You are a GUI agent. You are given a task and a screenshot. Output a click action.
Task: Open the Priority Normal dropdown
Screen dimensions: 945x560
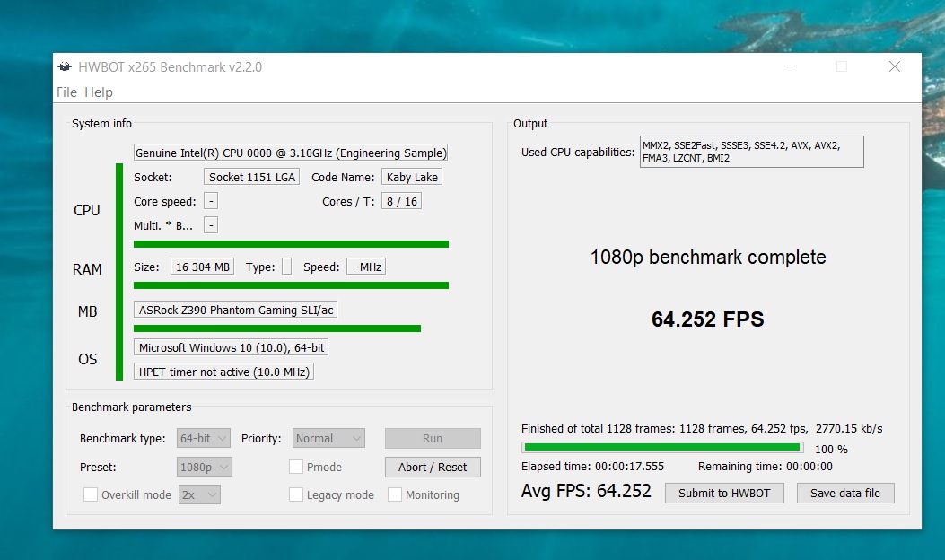[328, 438]
